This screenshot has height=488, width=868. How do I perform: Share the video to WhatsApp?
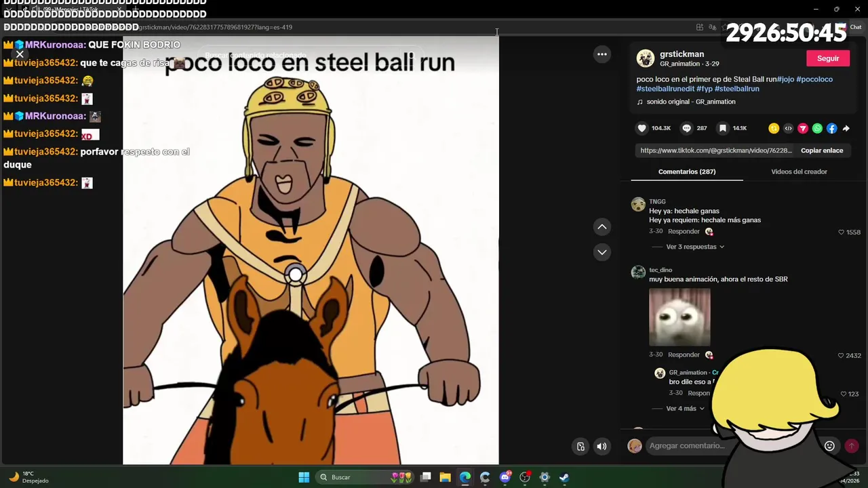[x=817, y=128]
